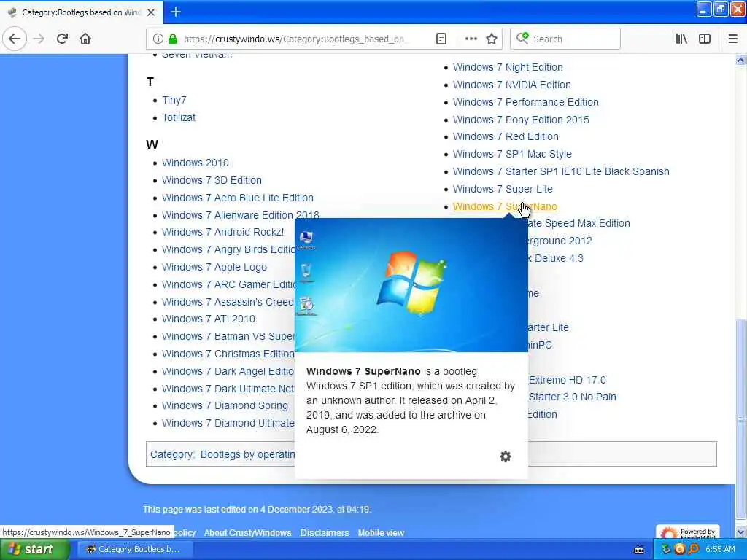This screenshot has height=560, width=747.
Task: Open Windows 7 Night Edition link
Action: pyautogui.click(x=508, y=68)
